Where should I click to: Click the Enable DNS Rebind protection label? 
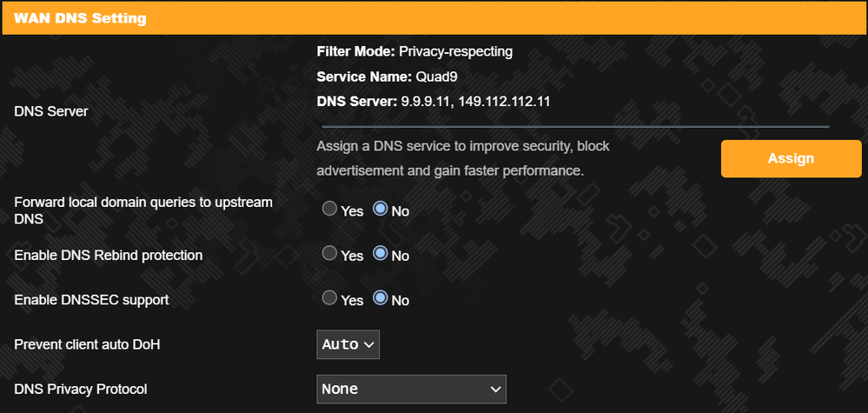109,256
